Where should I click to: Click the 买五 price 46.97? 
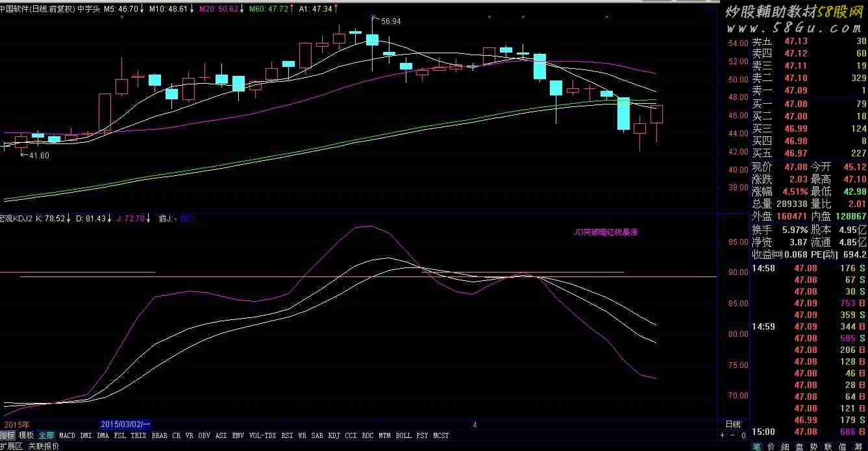point(796,153)
